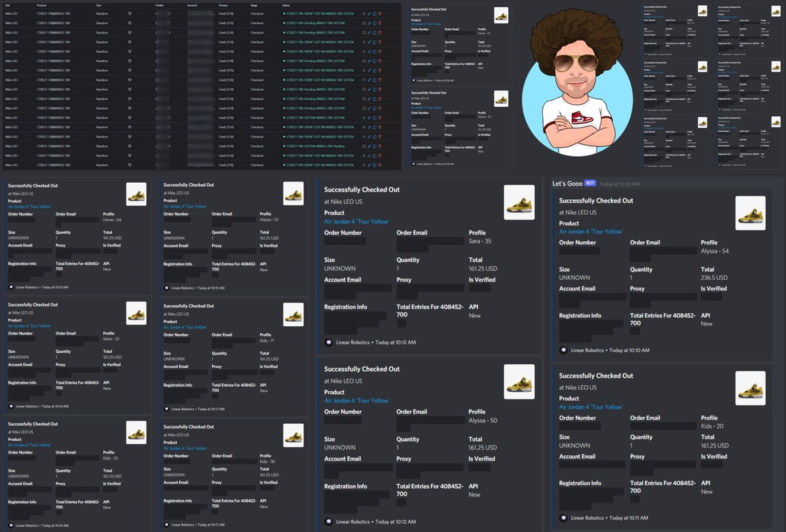The width and height of the screenshot is (786, 532).
Task: Open shoe thumbnail on Kids - 53 card
Action: (x=136, y=432)
